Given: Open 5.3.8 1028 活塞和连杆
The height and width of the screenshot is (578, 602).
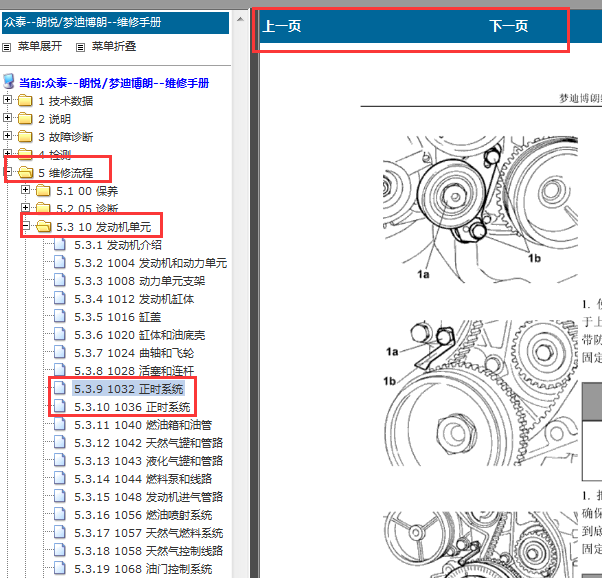Looking at the screenshot, I should 134,371.
